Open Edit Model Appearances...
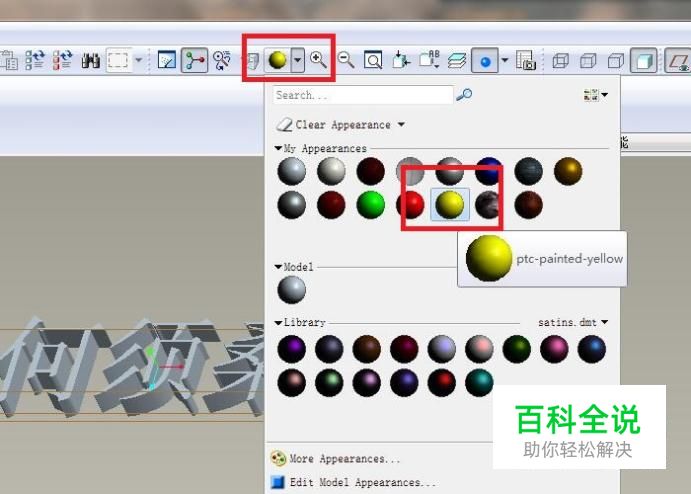The height and width of the screenshot is (494, 691). (353, 482)
